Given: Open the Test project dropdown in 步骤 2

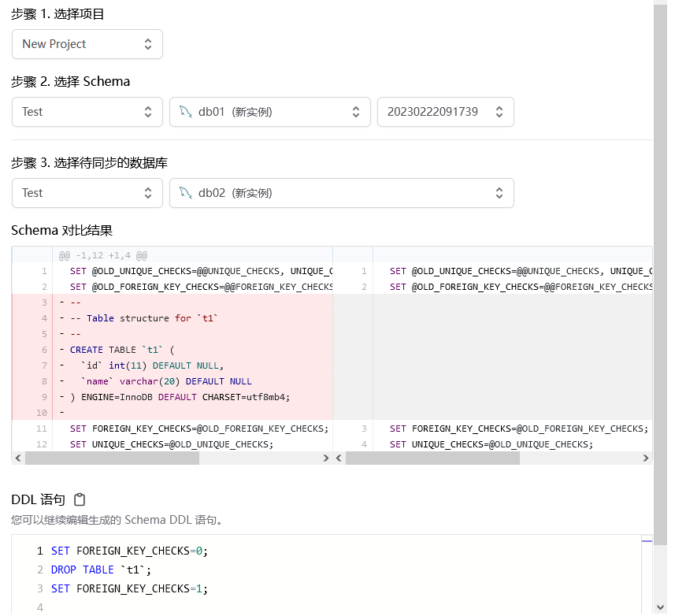Looking at the screenshot, I should pos(87,112).
